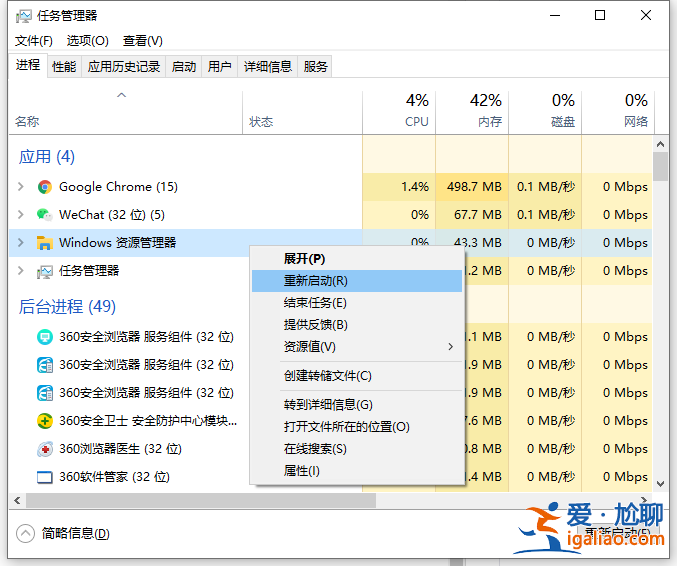677x566 pixels.
Task: Sort by the 内存 column header
Action: click(x=472, y=112)
